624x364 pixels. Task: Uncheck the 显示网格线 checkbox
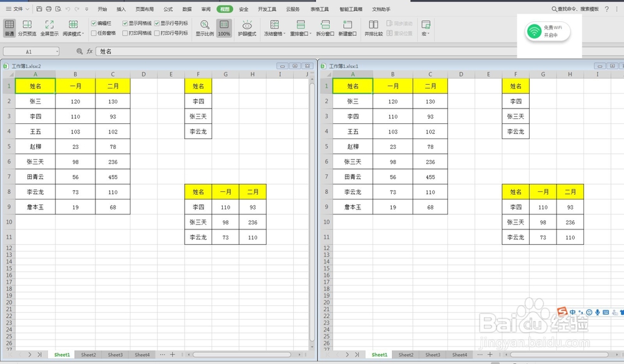[x=125, y=24]
